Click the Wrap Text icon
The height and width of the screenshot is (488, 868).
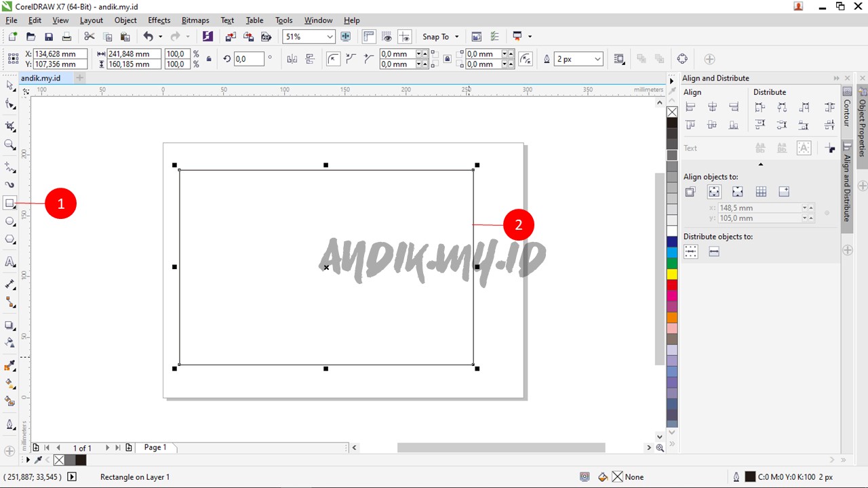point(619,59)
